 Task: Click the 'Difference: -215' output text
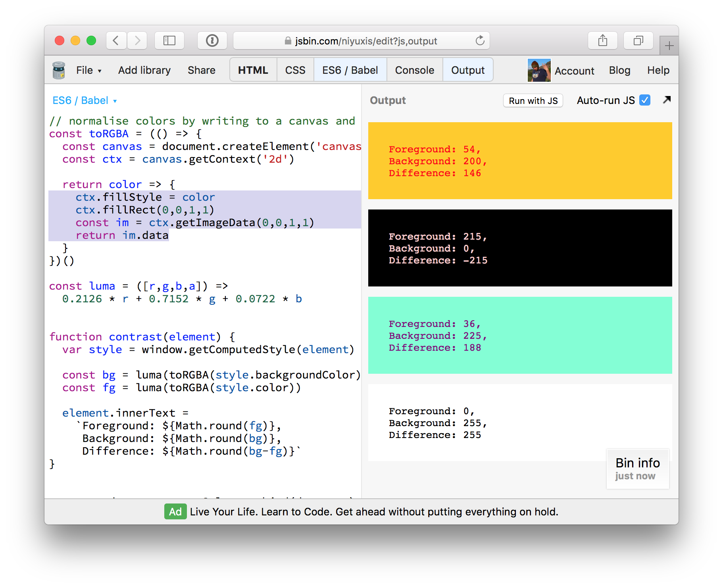coord(438,260)
